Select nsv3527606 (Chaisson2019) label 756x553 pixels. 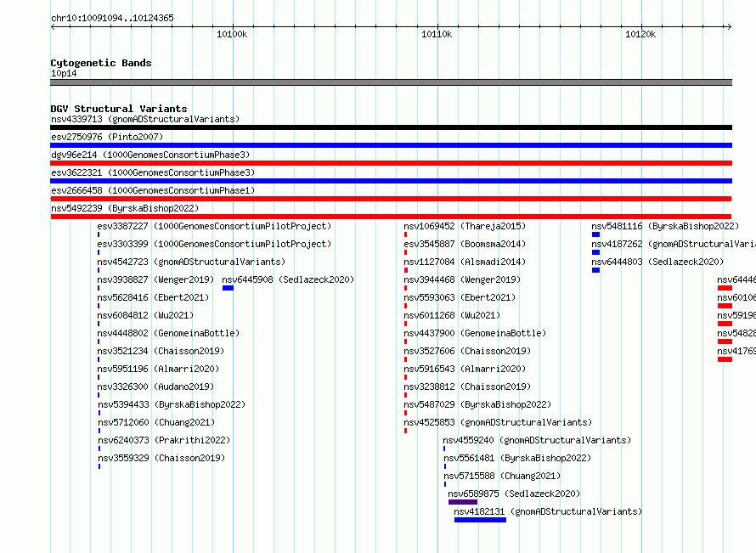tap(467, 351)
